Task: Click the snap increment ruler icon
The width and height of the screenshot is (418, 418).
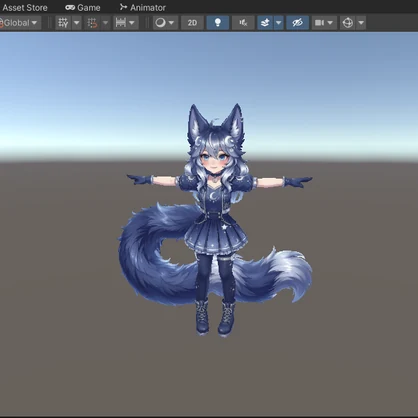Action: 120,23
